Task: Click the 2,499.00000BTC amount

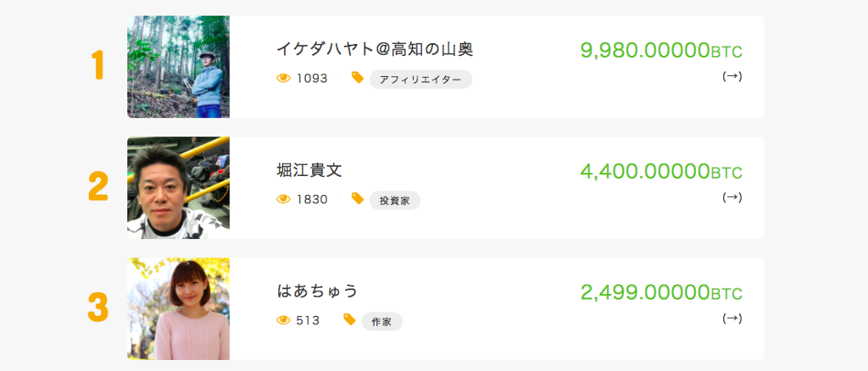Action: 661,292
